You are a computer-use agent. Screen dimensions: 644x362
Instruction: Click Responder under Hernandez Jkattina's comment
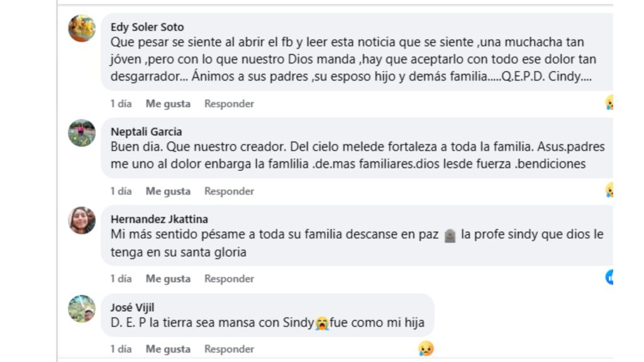point(229,278)
